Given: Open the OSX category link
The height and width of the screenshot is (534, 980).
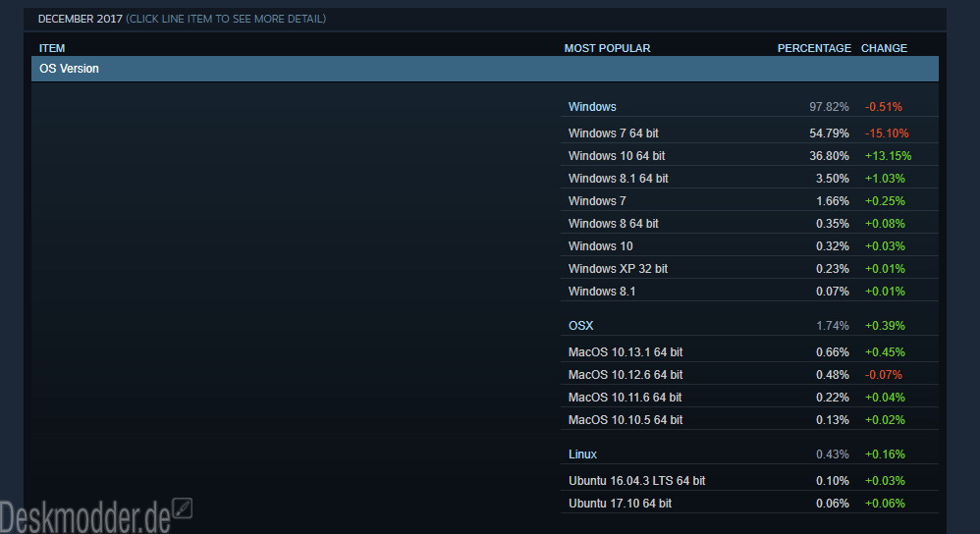Looking at the screenshot, I should point(580,325).
